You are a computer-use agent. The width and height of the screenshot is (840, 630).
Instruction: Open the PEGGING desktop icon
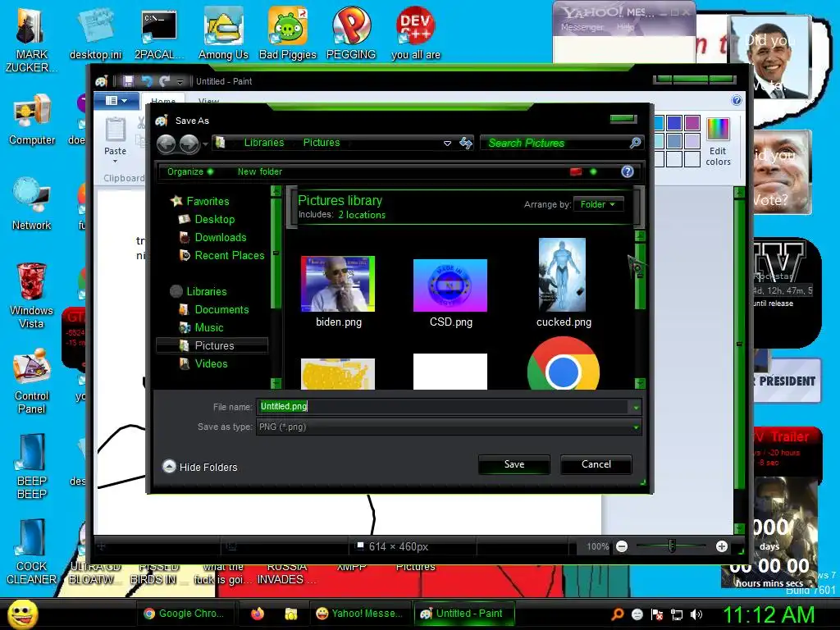pyautogui.click(x=351, y=33)
